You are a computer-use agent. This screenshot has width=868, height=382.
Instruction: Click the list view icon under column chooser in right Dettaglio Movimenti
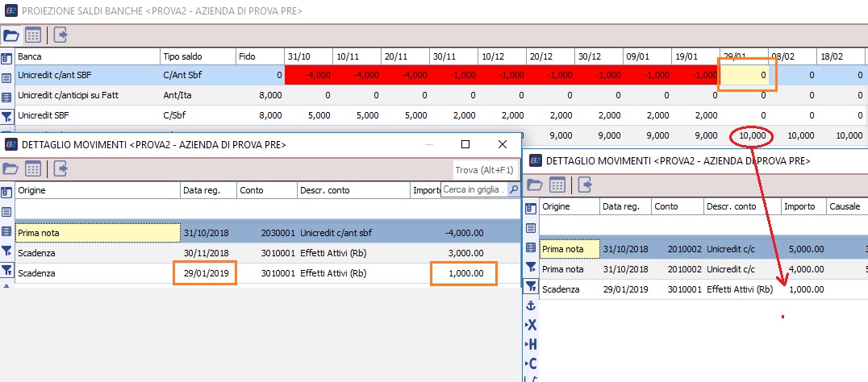pos(531,228)
